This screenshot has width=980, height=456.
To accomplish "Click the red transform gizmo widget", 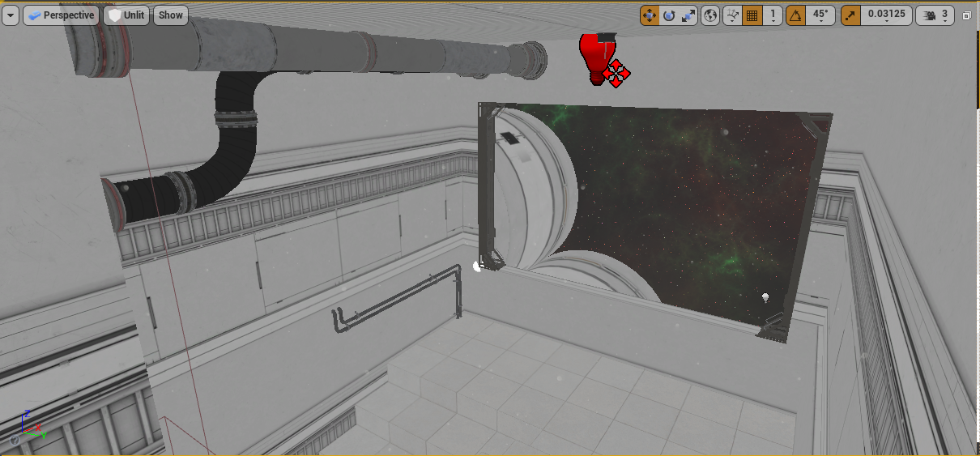I will point(616,74).
